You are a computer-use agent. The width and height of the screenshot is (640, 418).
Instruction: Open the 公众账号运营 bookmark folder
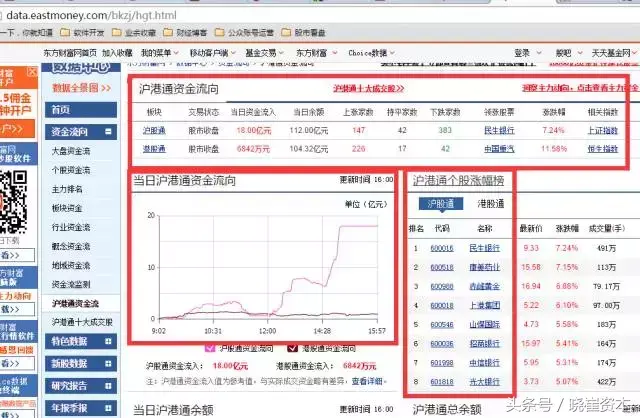coord(244,32)
